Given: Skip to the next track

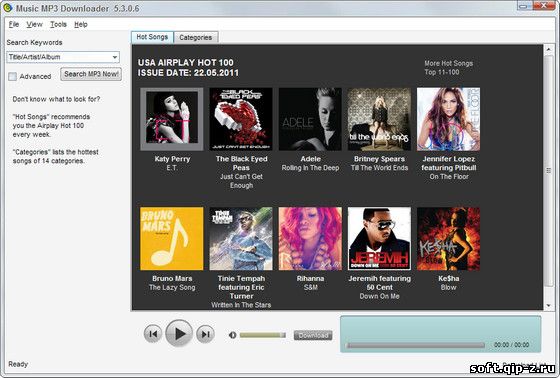Looking at the screenshot, I should pos(205,334).
